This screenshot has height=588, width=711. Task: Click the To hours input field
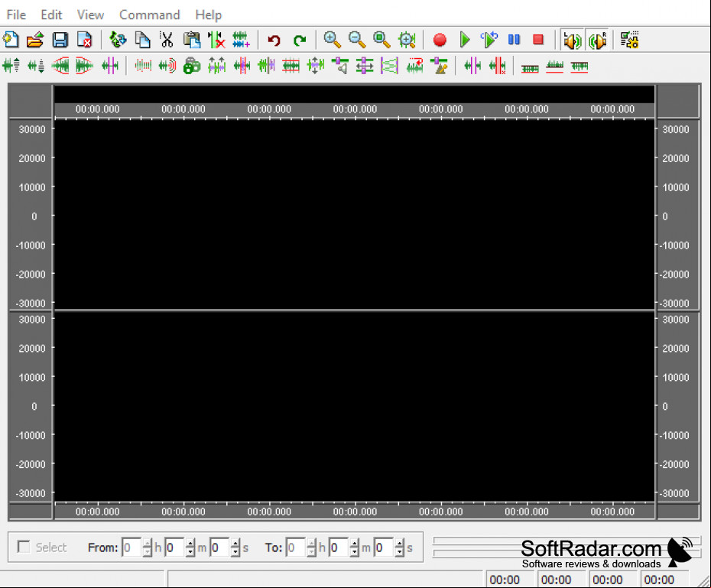[x=296, y=547]
